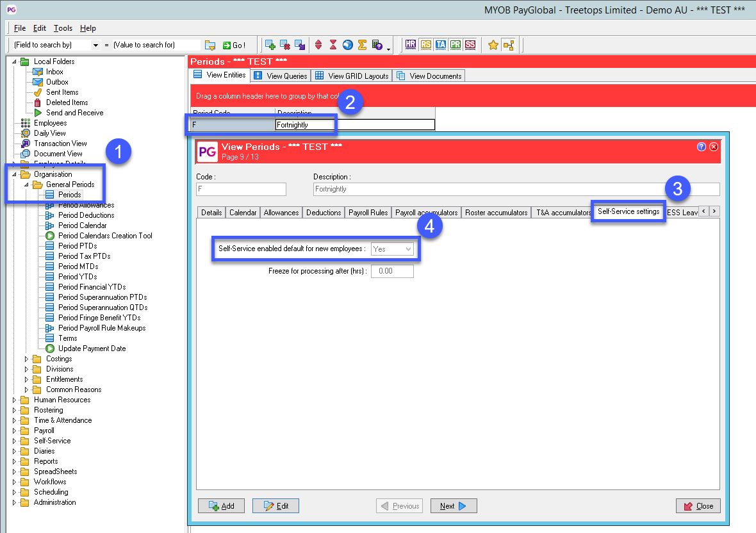Click the Edit button

(275, 506)
